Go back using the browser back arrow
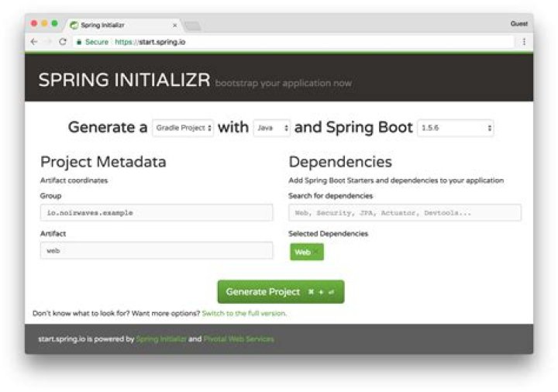Viewport: 558px width, 392px height. (x=34, y=42)
